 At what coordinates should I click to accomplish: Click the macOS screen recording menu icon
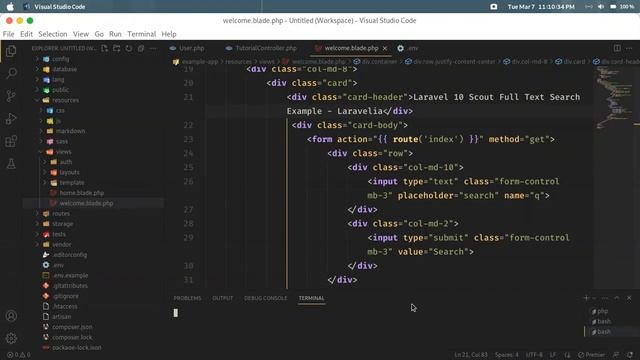493,7
